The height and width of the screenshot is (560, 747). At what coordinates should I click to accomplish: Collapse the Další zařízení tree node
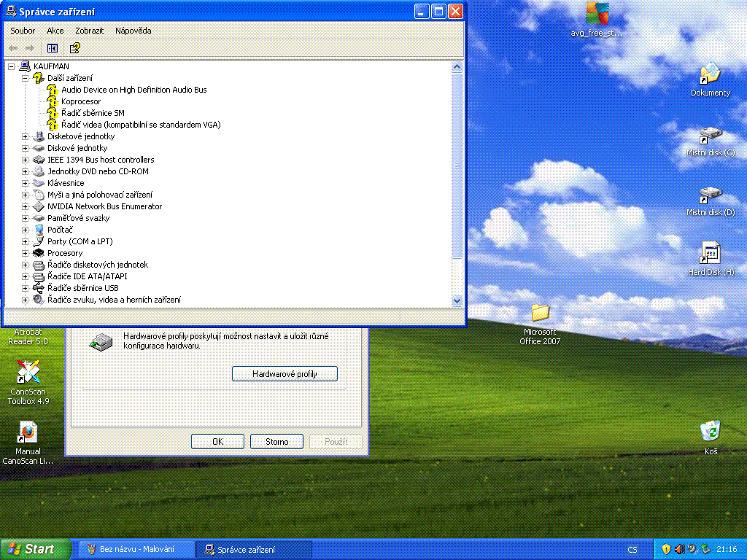26,78
